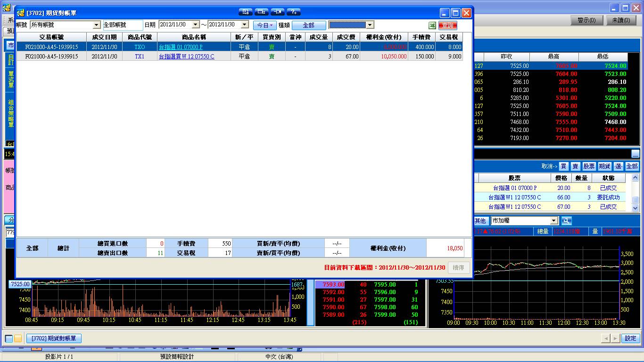This screenshot has width=644, height=362.
Task: Click the 全部 type filter button
Action: coord(309,25)
